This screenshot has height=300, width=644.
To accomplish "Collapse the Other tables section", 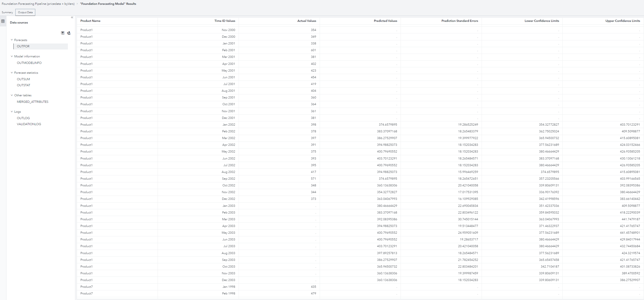I will [x=12, y=95].
